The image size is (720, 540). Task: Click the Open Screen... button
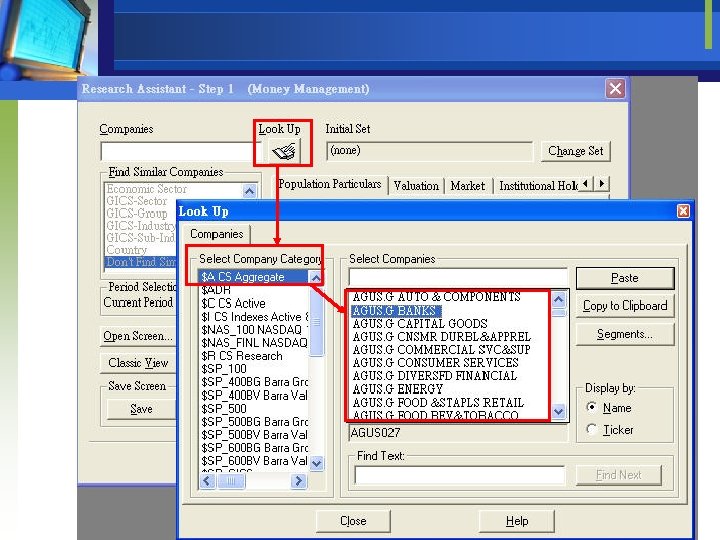click(138, 336)
